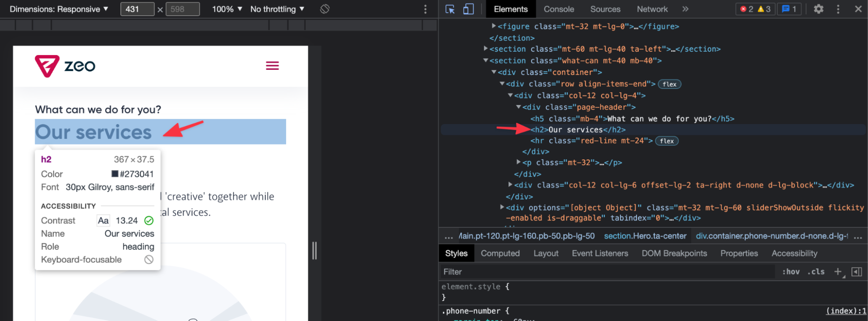The height and width of the screenshot is (321, 868).
Task: Open the Event Listeners tab
Action: (x=600, y=253)
